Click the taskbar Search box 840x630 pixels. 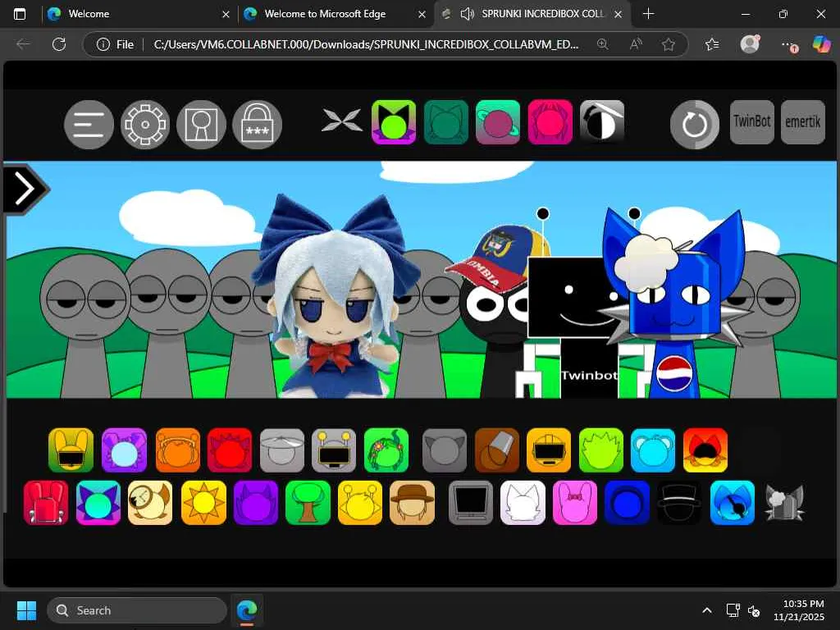137,610
